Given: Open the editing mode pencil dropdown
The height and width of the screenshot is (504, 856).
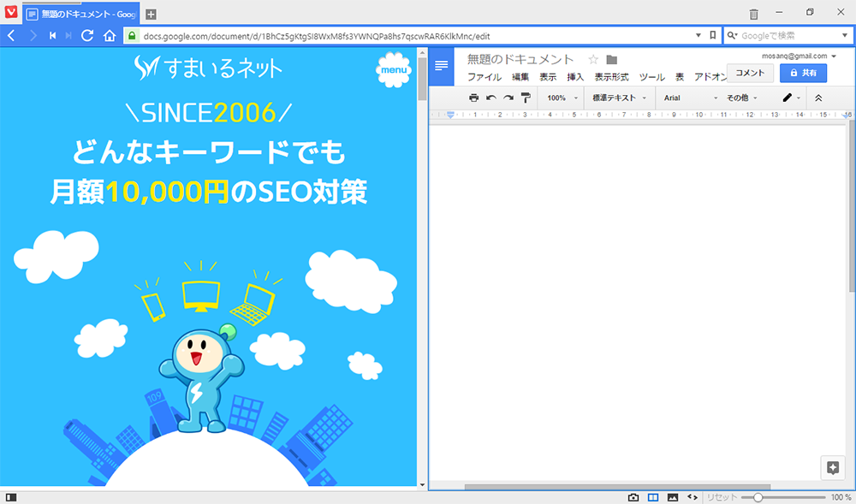Looking at the screenshot, I should [791, 98].
